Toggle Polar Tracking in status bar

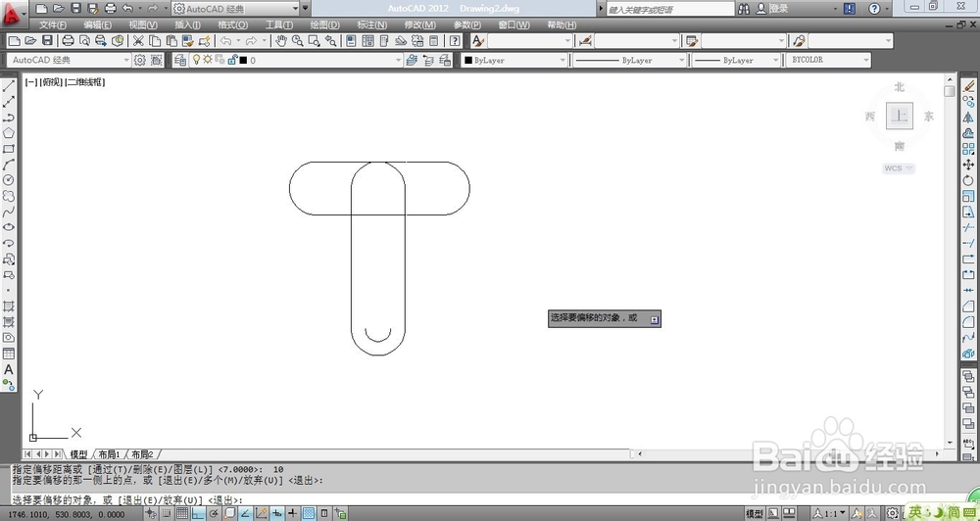click(x=214, y=513)
